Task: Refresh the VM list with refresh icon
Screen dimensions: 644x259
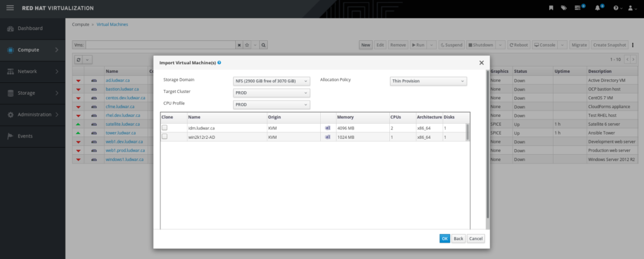Action: click(78, 60)
